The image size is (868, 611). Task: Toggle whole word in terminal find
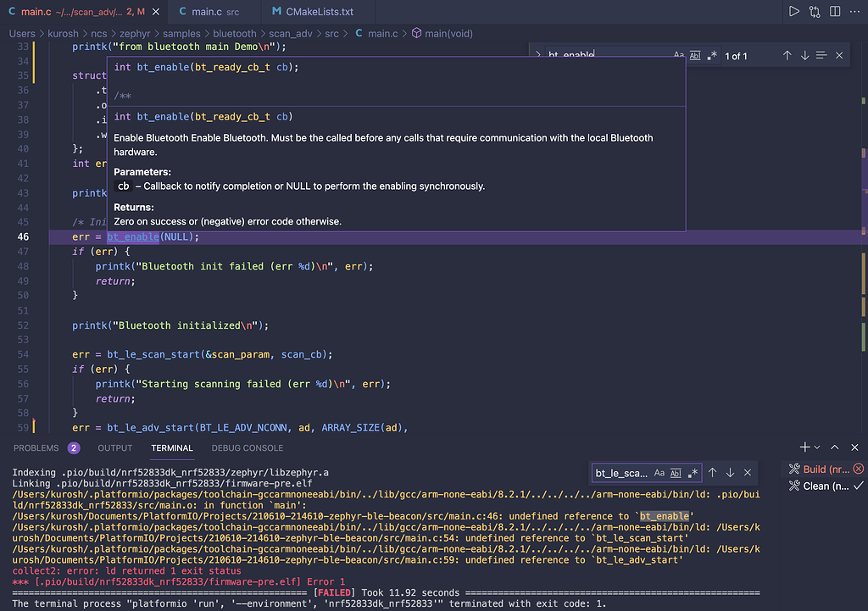[x=676, y=473]
